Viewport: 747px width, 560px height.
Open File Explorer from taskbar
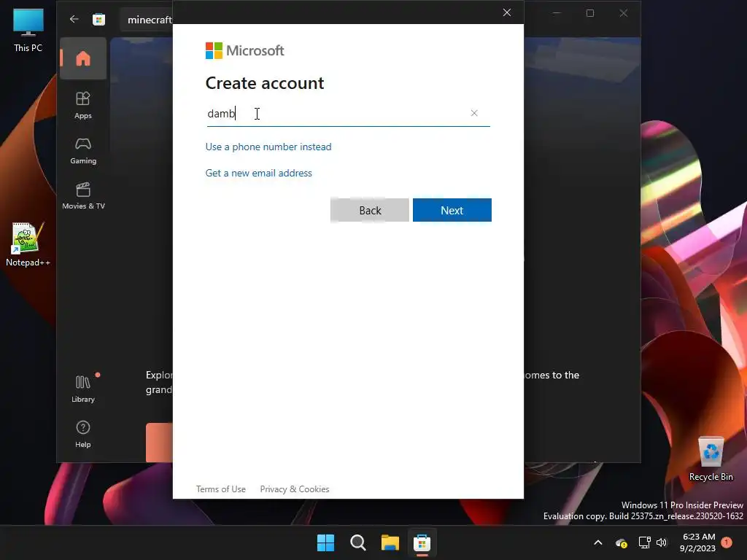coord(390,542)
